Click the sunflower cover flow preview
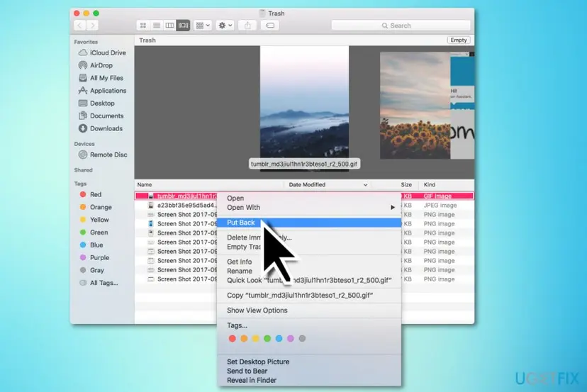 pos(415,105)
